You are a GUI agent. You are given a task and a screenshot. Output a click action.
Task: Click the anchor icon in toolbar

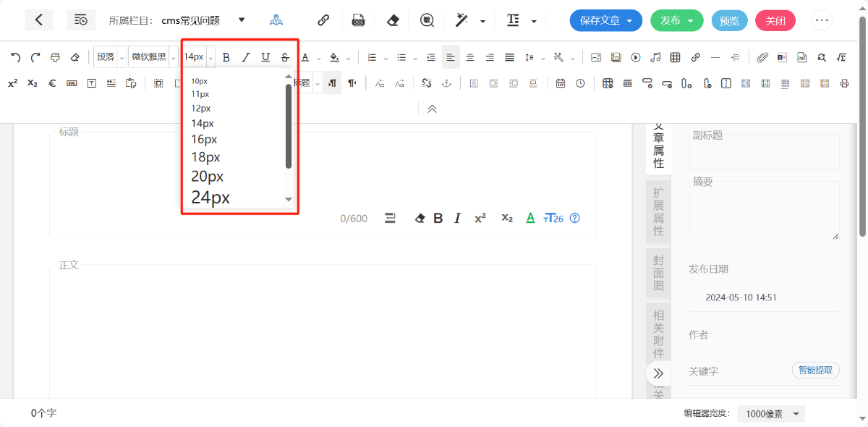pyautogui.click(x=446, y=83)
